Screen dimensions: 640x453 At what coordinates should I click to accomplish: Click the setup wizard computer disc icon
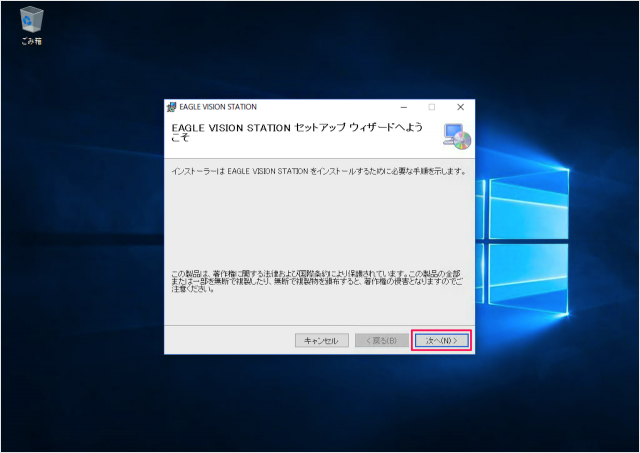click(457, 136)
